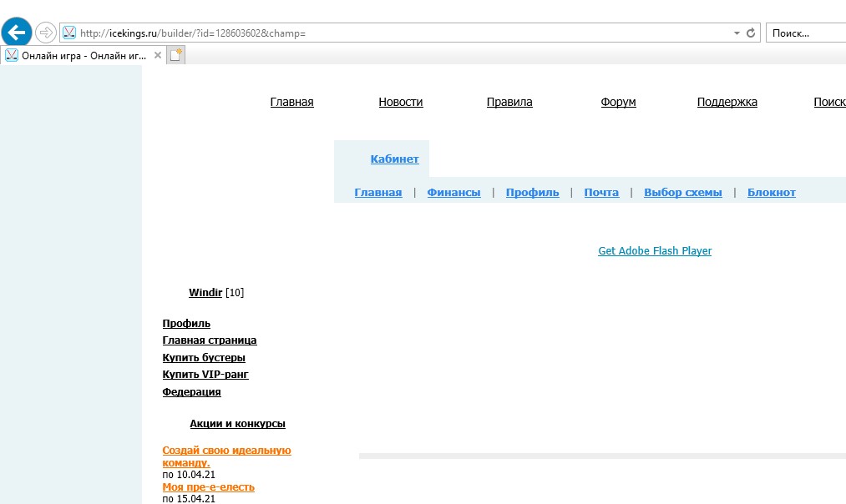Open a new blank browser tab
Image resolution: width=846 pixels, height=504 pixels.
pyautogui.click(x=176, y=55)
